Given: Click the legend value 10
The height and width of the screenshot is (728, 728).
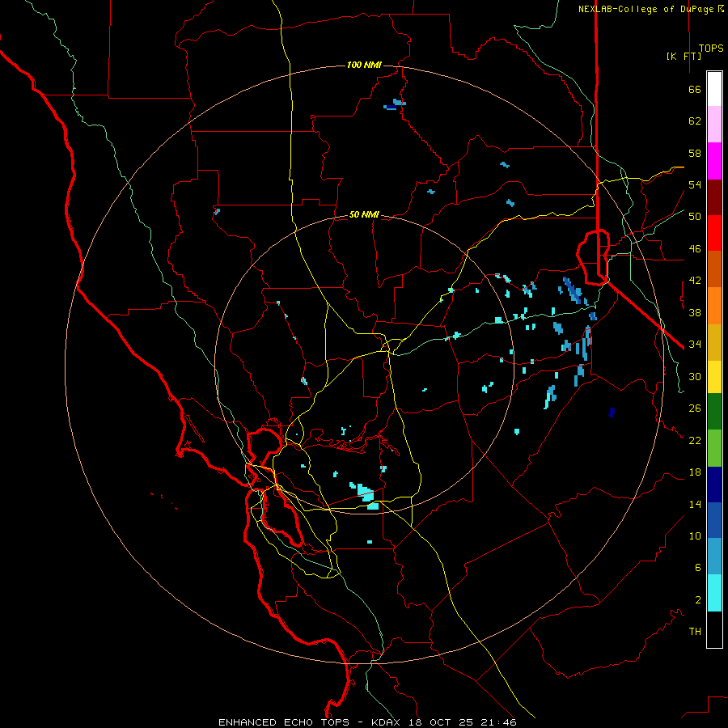Looking at the screenshot, I should (x=695, y=535).
